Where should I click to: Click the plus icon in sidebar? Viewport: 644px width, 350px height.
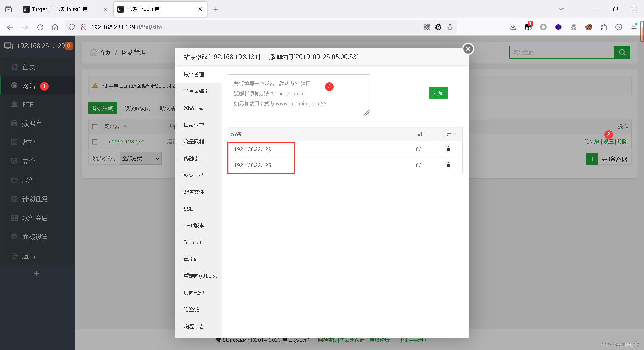[37, 273]
